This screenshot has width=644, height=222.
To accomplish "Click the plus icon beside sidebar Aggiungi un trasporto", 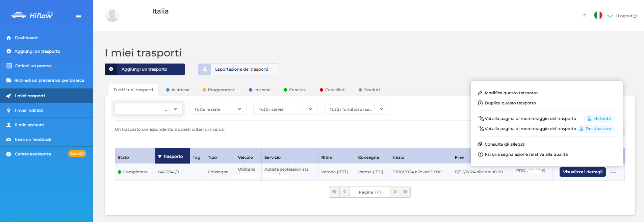I will click(x=9, y=51).
